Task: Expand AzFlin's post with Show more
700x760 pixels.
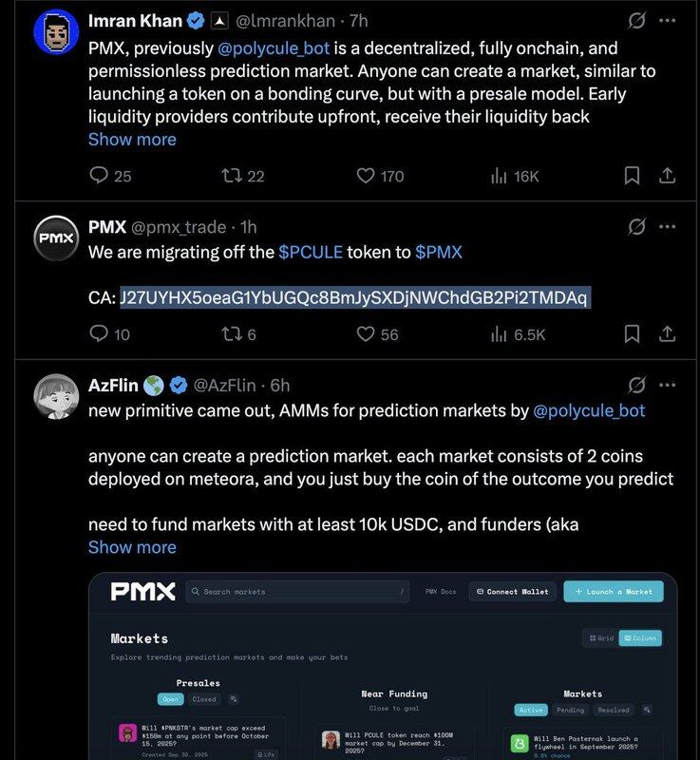Action: pyautogui.click(x=132, y=546)
